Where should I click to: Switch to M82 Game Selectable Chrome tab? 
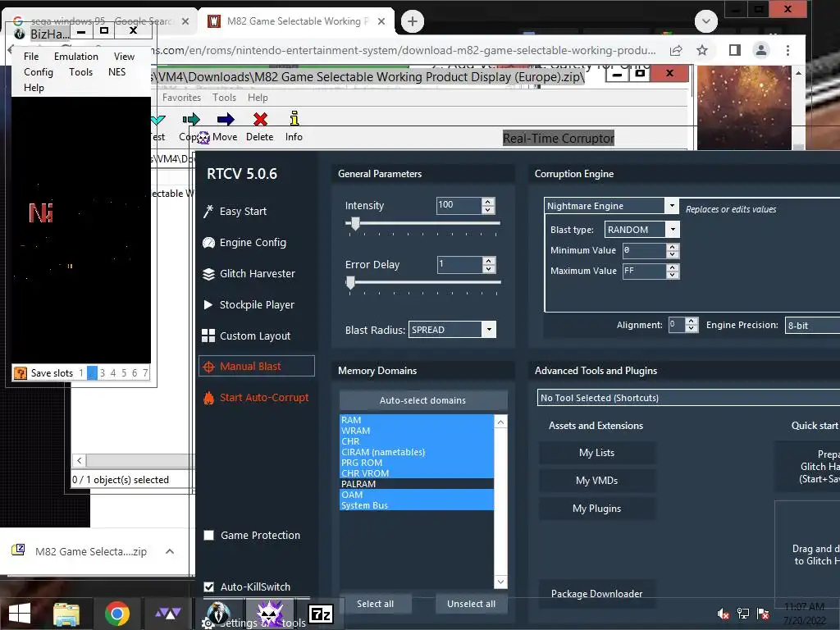pyautogui.click(x=296, y=21)
